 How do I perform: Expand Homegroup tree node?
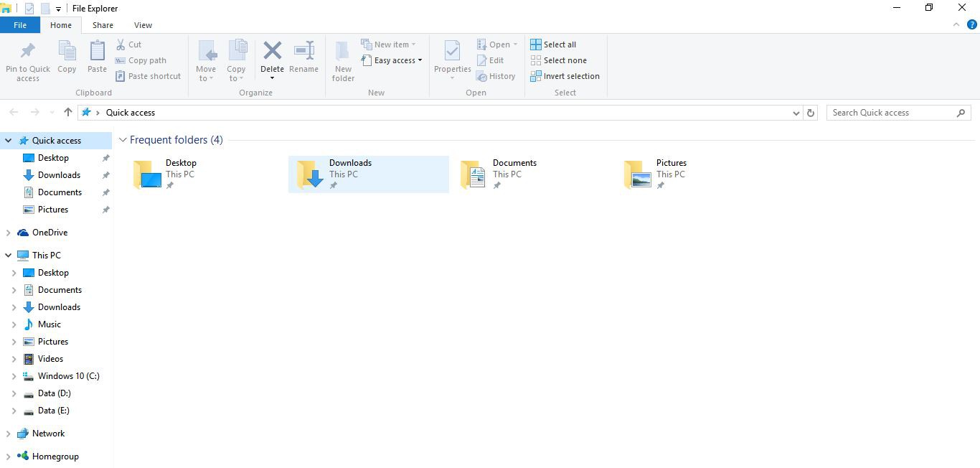[9, 457]
